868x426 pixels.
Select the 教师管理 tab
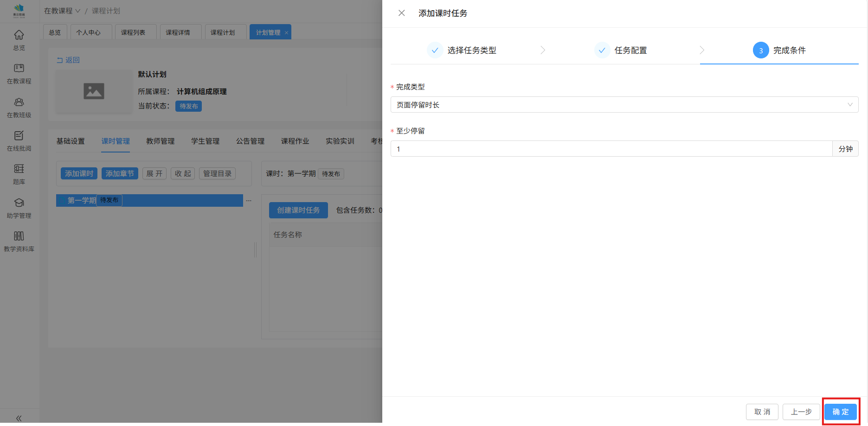tap(160, 141)
